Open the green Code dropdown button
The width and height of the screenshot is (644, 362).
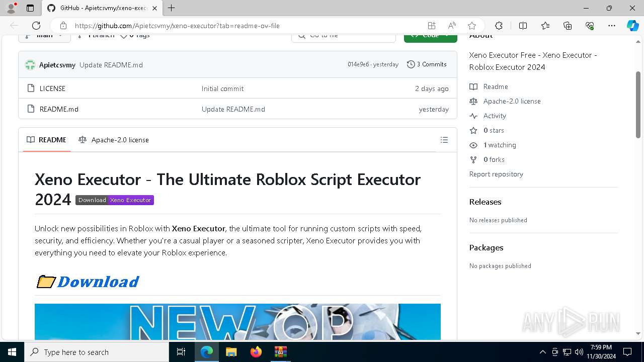431,37
